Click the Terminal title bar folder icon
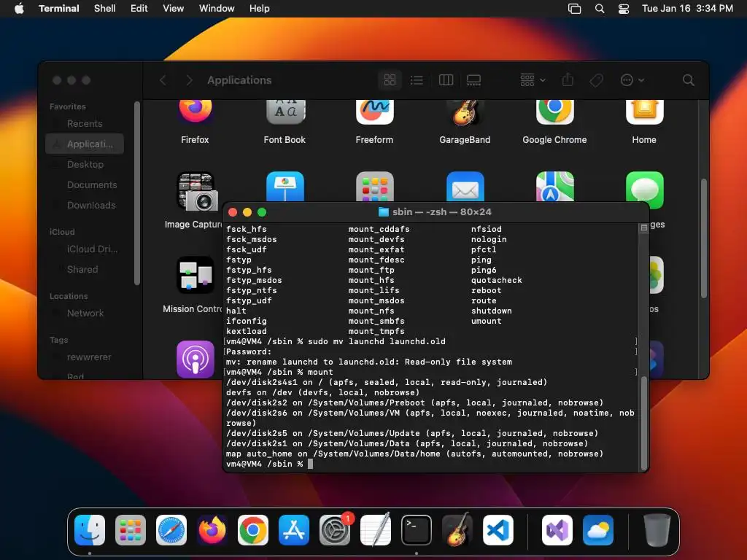This screenshot has height=560, width=747. pos(384,212)
